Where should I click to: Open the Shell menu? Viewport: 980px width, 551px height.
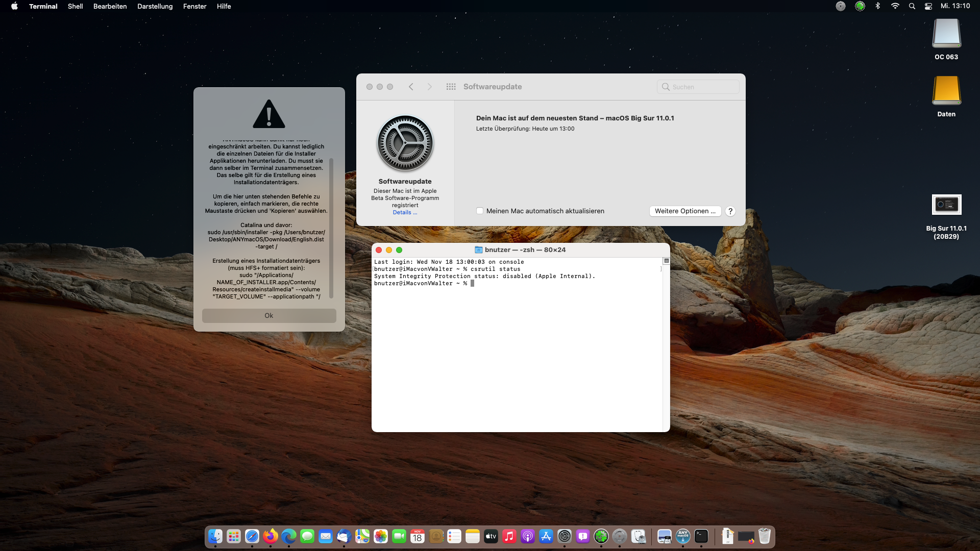click(x=75, y=6)
